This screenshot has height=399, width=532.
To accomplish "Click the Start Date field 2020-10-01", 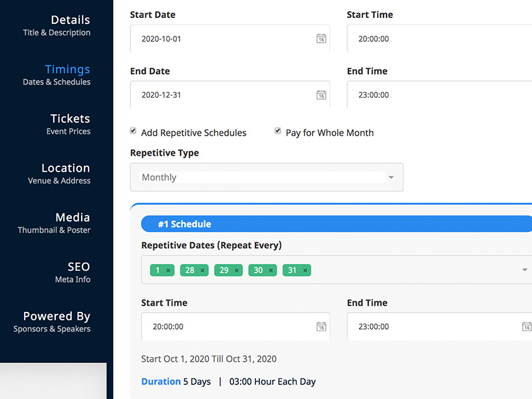I will (230, 39).
